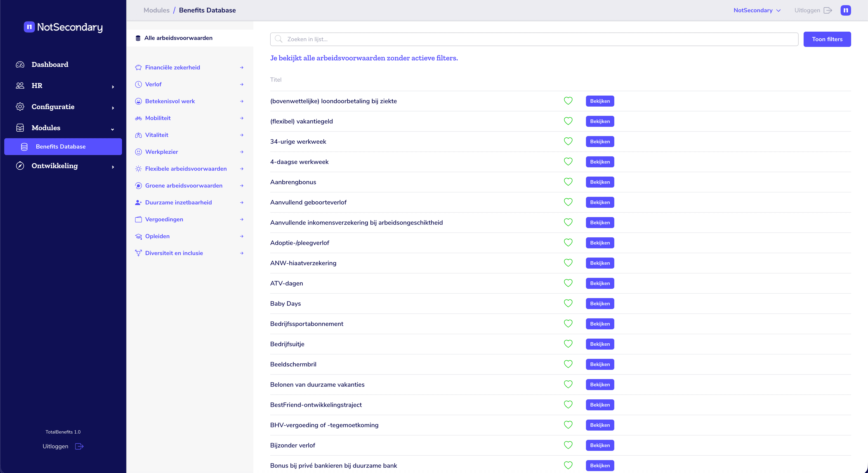Click the Toon filters button
868x473 pixels.
(x=827, y=39)
